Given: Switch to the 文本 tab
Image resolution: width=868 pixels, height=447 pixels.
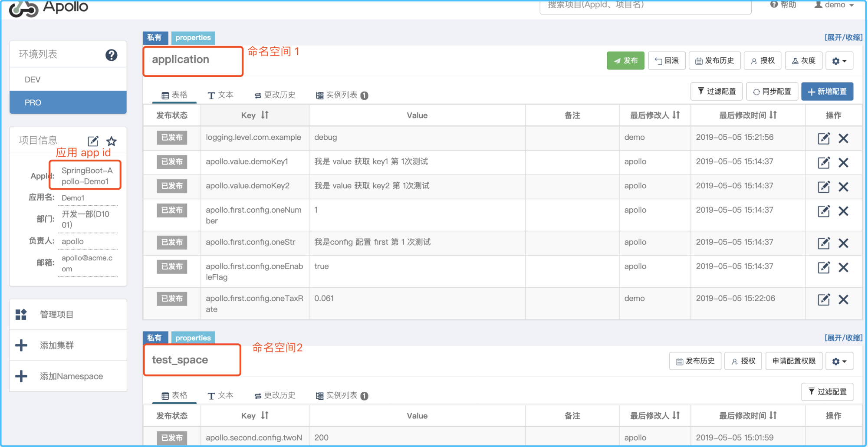Looking at the screenshot, I should pos(220,94).
